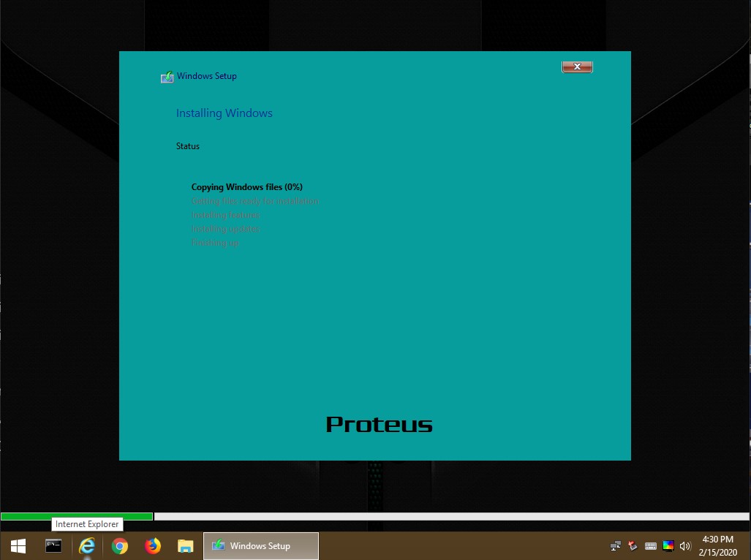Select the Finishing up status entry
Viewport: 751px width, 560px height.
point(215,243)
